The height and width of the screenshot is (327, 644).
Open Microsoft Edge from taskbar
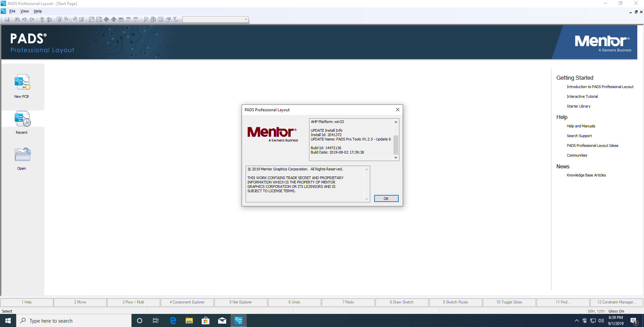(x=173, y=321)
